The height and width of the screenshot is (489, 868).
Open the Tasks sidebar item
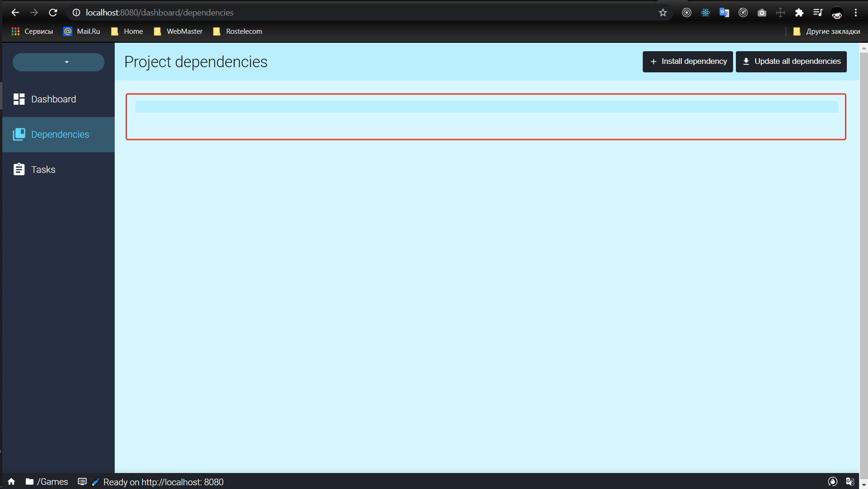pyautogui.click(x=58, y=170)
